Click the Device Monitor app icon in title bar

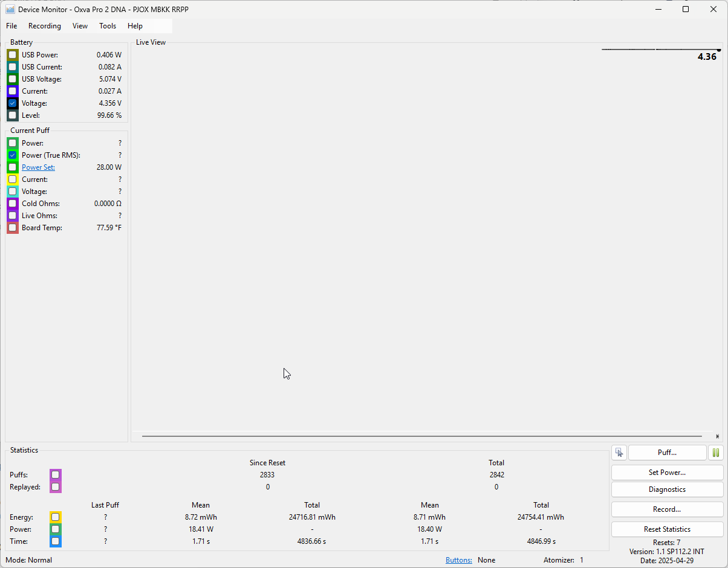point(10,9)
